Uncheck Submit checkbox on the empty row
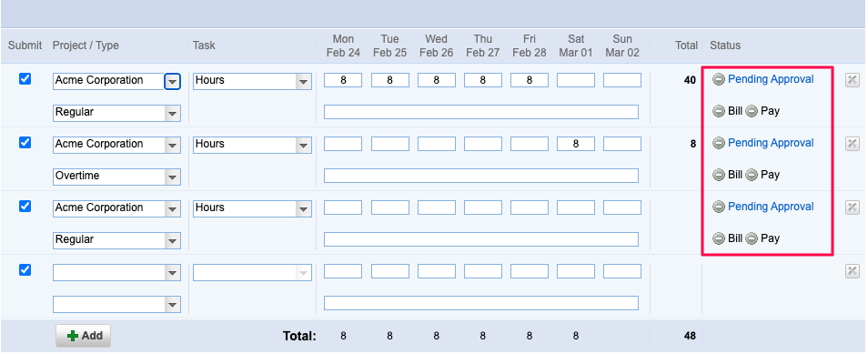The image size is (868, 354). 25,270
